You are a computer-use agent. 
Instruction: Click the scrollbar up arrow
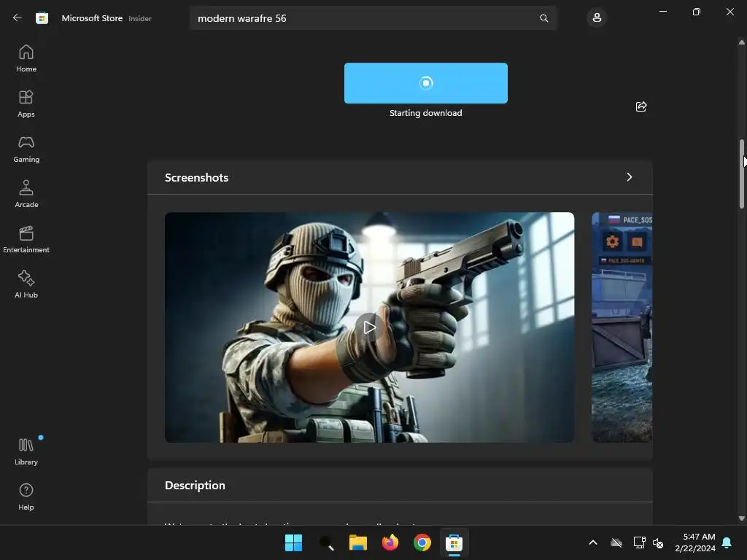pyautogui.click(x=742, y=42)
